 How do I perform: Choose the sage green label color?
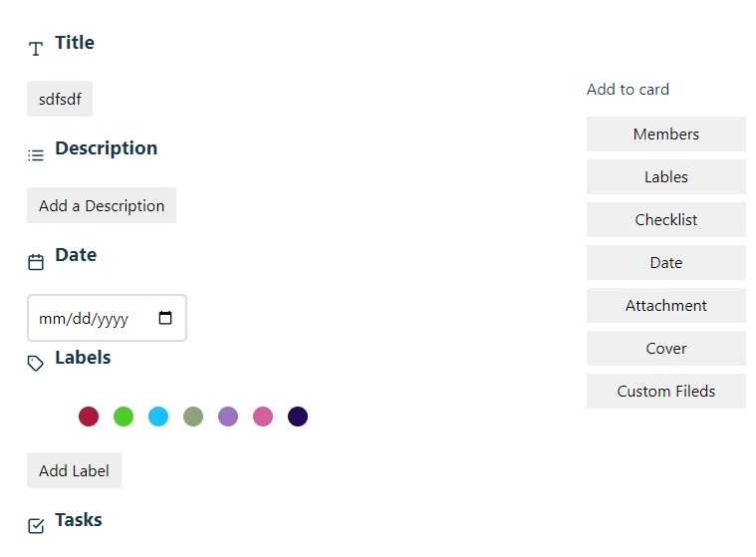point(193,417)
